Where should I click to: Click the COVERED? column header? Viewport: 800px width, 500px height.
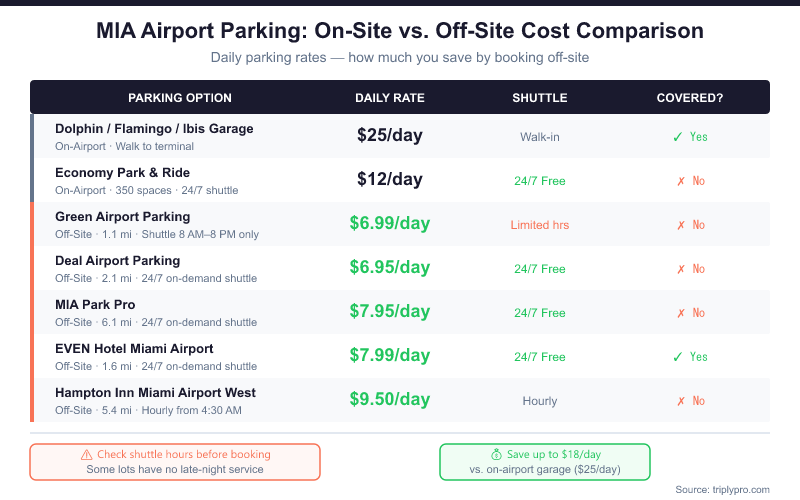point(690,98)
